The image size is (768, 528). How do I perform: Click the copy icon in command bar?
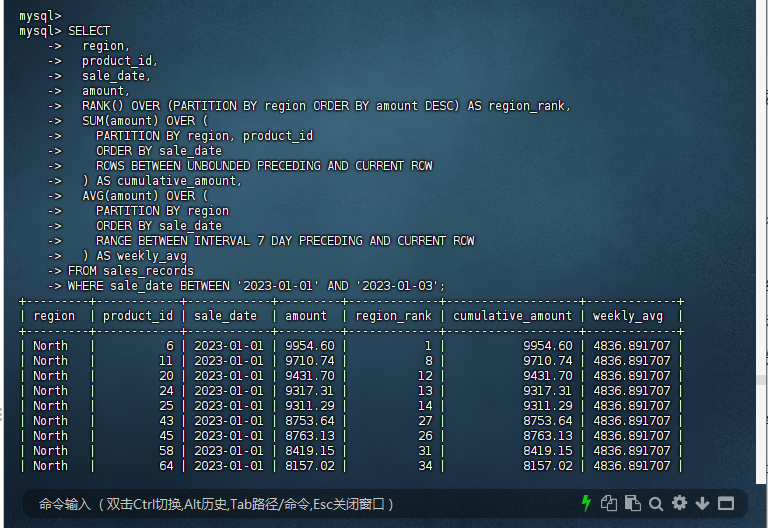pyautogui.click(x=609, y=503)
